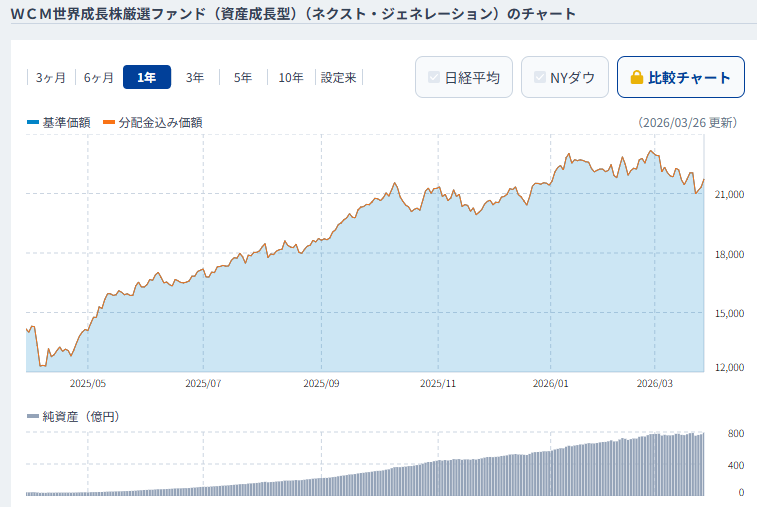Click the gray 純資産 legend swatch
This screenshot has width=757, height=507.
tap(33, 416)
